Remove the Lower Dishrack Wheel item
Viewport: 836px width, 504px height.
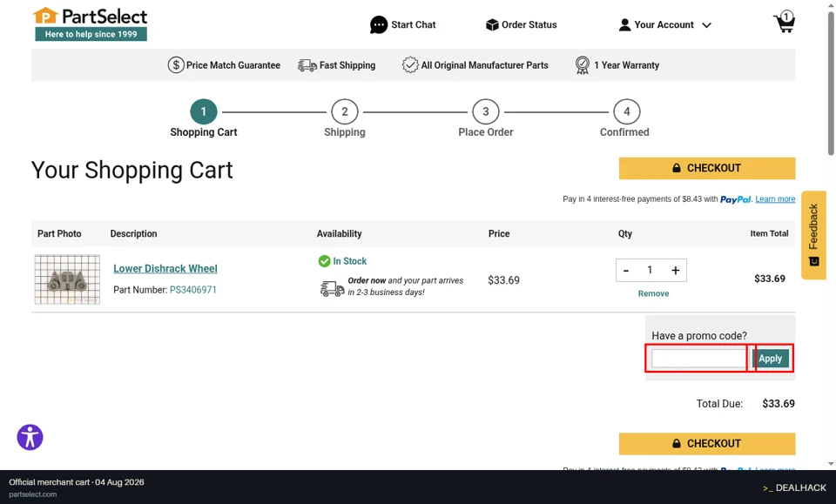[653, 293]
